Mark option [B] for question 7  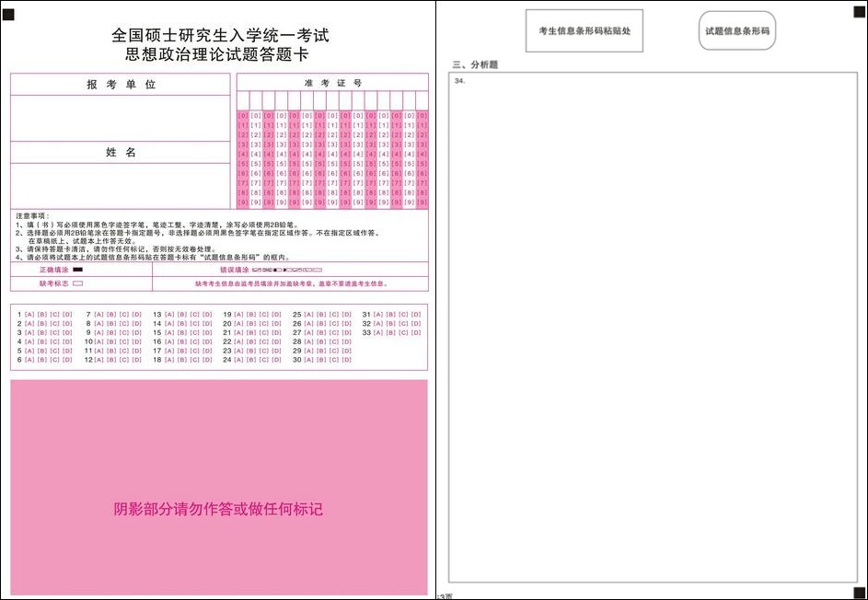pyautogui.click(x=111, y=315)
